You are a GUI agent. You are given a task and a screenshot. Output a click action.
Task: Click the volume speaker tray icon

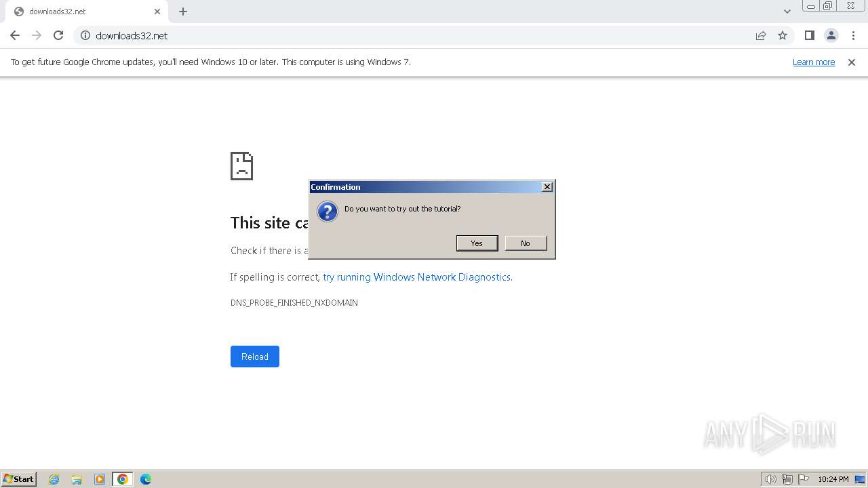[x=770, y=479]
